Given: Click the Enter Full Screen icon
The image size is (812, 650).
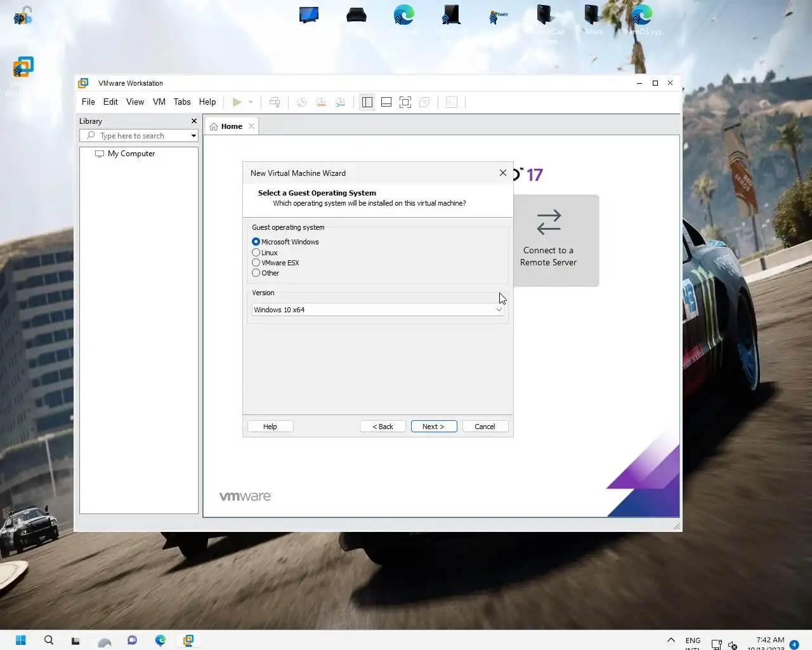Looking at the screenshot, I should [x=405, y=102].
